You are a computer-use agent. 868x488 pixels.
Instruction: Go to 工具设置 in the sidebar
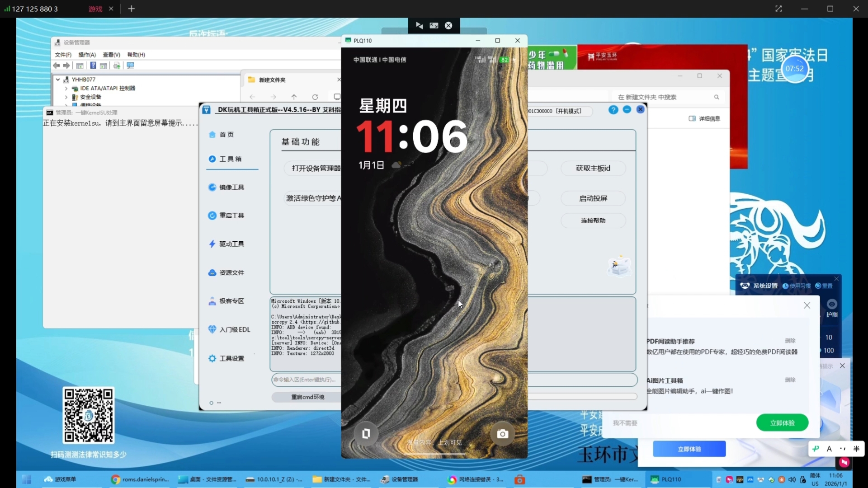click(x=231, y=358)
